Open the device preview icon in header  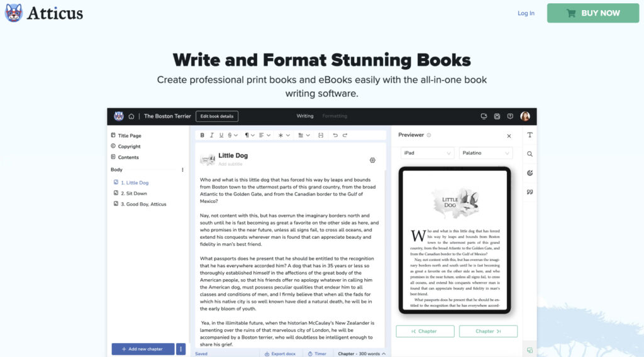[x=484, y=116]
